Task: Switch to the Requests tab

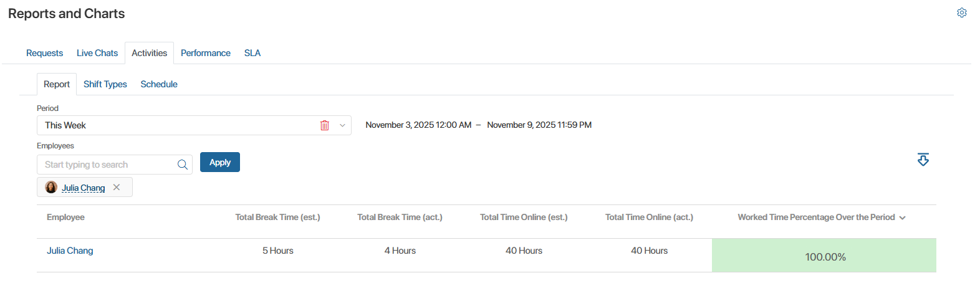Action: coord(44,53)
